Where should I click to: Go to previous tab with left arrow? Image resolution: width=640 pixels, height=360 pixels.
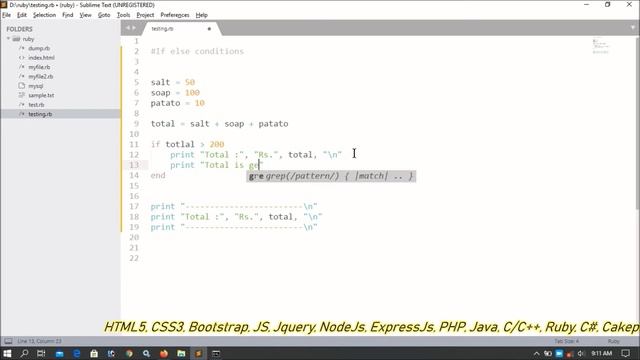point(127,28)
